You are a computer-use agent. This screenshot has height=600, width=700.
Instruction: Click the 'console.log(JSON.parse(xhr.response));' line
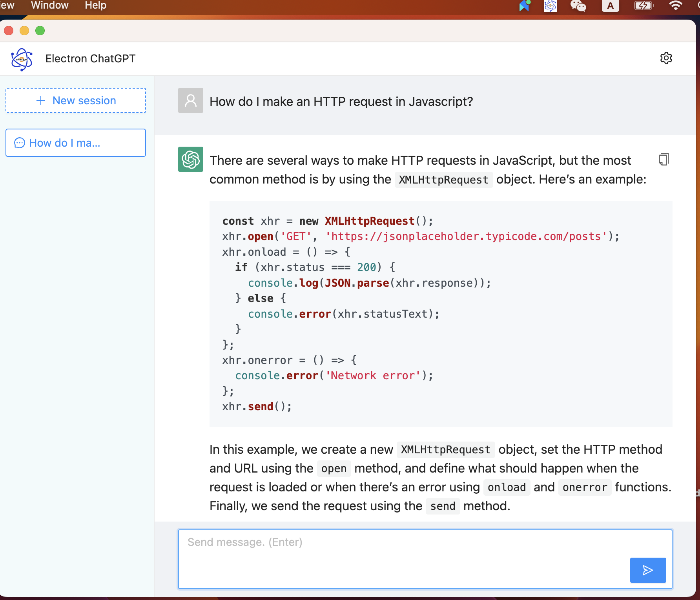(370, 283)
